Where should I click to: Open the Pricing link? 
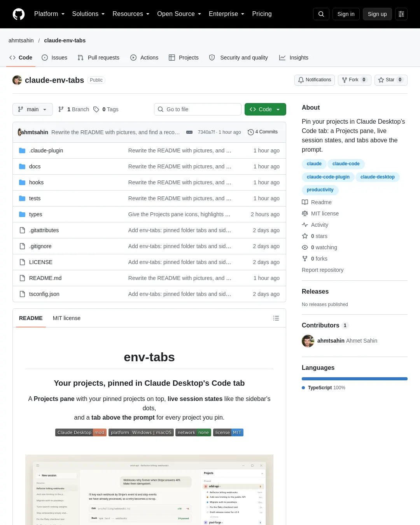pyautogui.click(x=262, y=14)
